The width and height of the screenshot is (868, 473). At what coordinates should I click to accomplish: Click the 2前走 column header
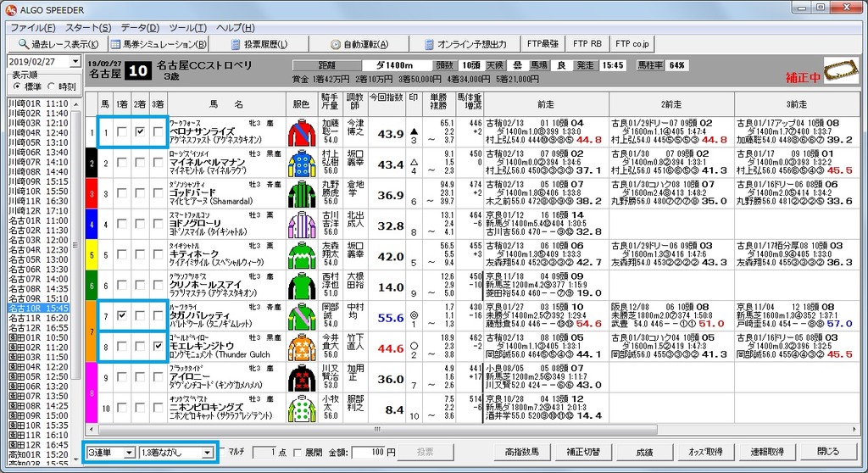pos(671,103)
